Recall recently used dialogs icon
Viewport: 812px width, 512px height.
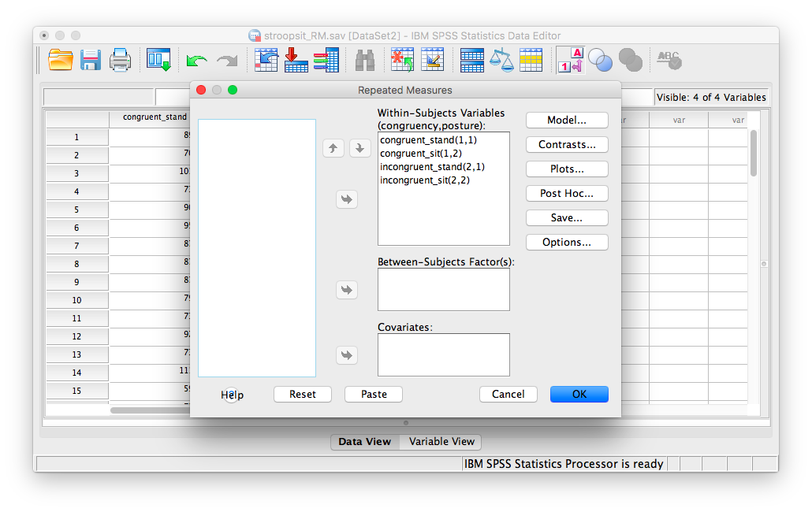[x=158, y=60]
